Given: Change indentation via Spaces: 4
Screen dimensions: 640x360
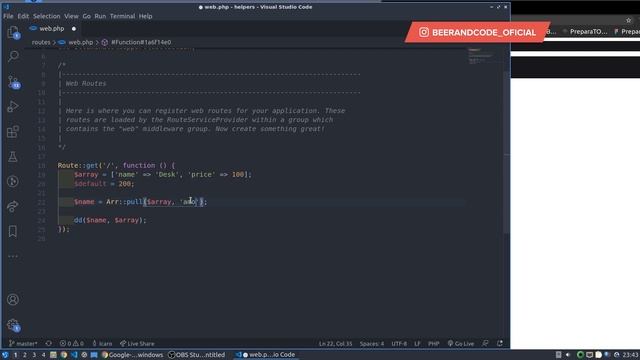Looking at the screenshot, I should click(371, 344).
